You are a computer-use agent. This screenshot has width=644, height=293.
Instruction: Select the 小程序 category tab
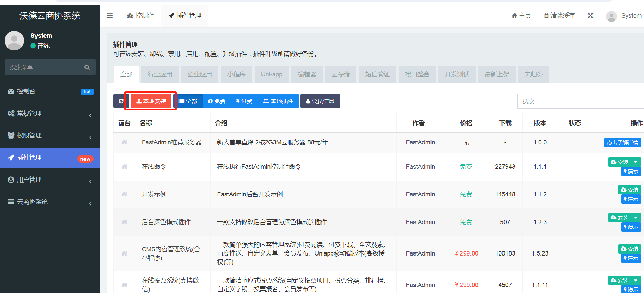(x=236, y=74)
